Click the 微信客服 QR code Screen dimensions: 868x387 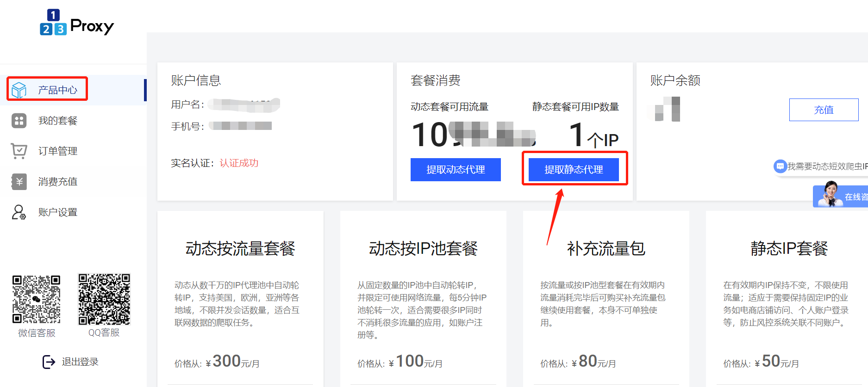pyautogui.click(x=37, y=299)
